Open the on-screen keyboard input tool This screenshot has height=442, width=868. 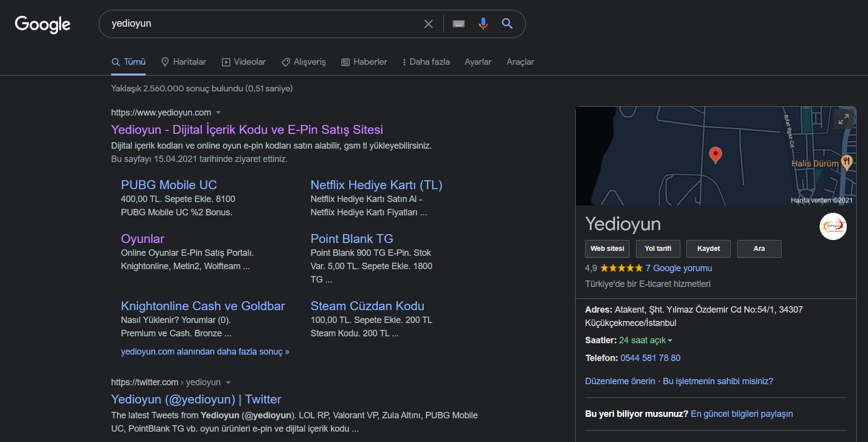pos(459,24)
